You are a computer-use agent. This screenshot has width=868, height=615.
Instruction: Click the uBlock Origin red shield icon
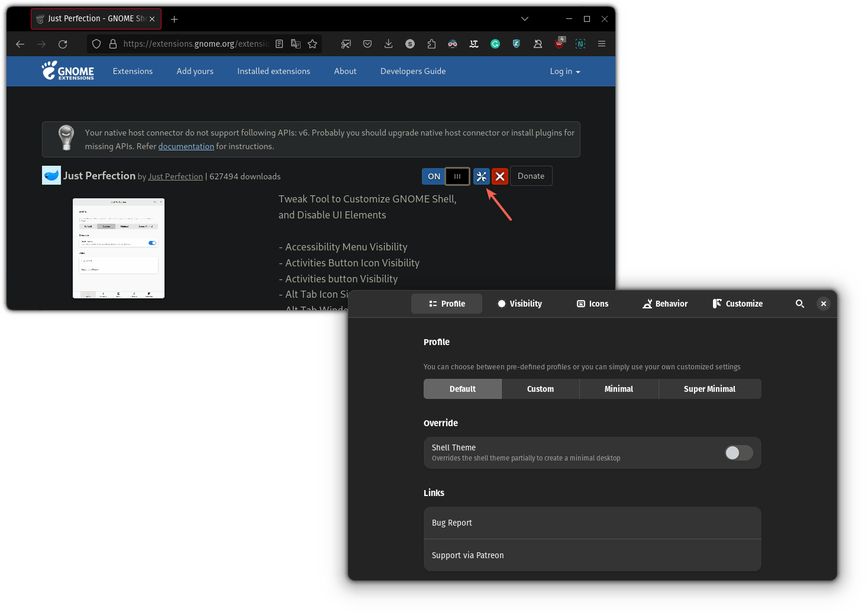coord(559,43)
